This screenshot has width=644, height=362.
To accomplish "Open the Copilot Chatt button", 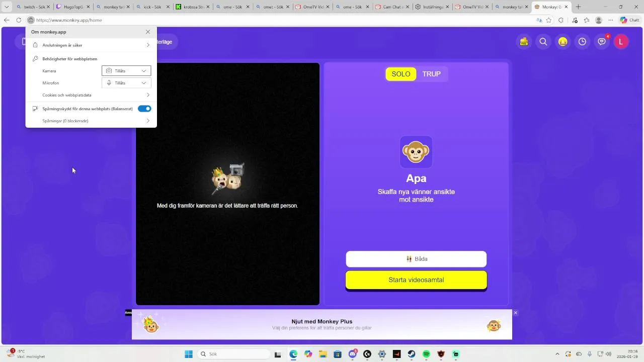I will click(x=630, y=20).
